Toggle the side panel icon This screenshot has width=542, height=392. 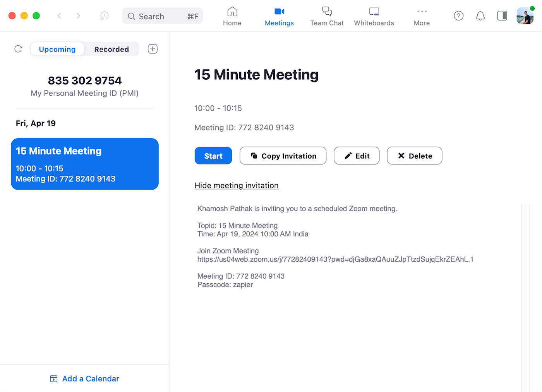[x=502, y=16]
